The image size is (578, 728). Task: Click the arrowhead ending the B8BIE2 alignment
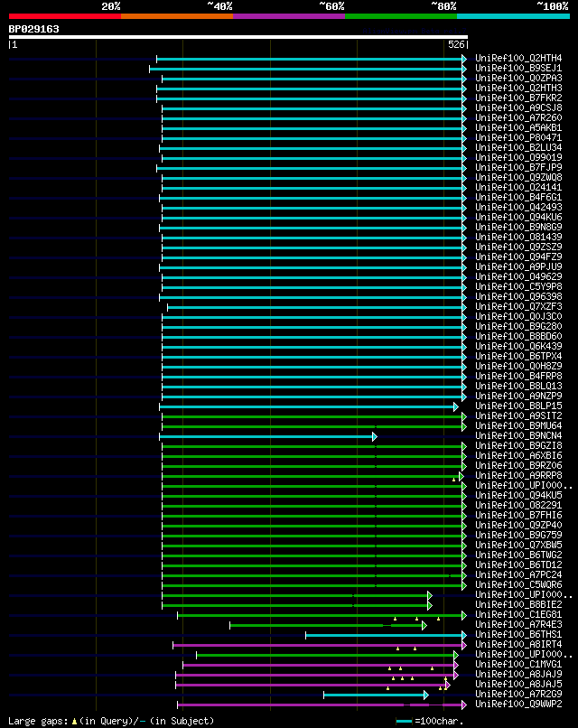[x=430, y=606]
